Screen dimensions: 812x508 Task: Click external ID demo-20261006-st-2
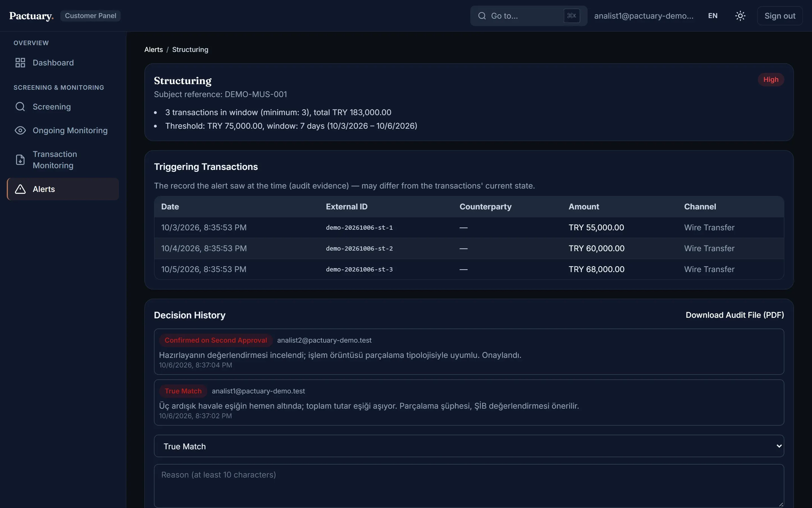point(359,249)
